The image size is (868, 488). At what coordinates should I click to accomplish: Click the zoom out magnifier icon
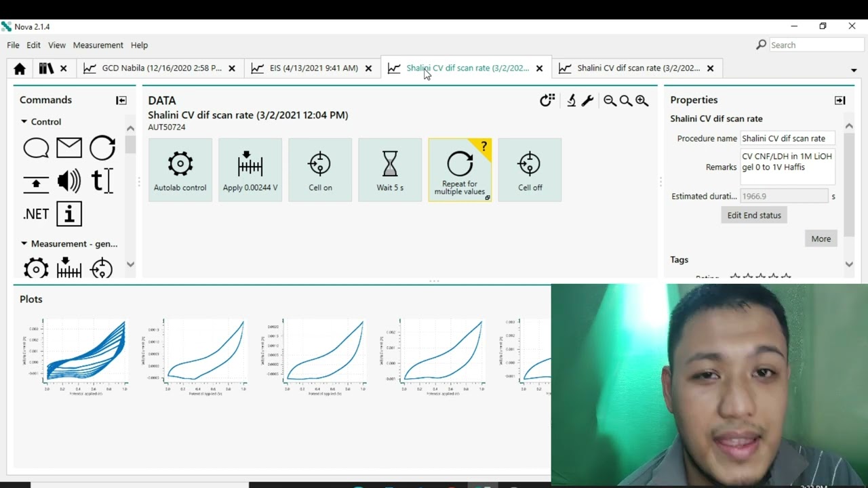pos(610,100)
